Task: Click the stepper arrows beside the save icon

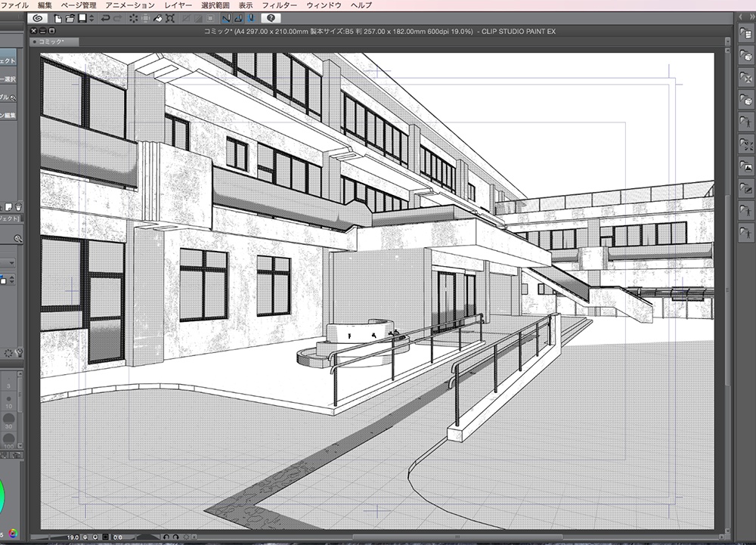Action: [91, 19]
